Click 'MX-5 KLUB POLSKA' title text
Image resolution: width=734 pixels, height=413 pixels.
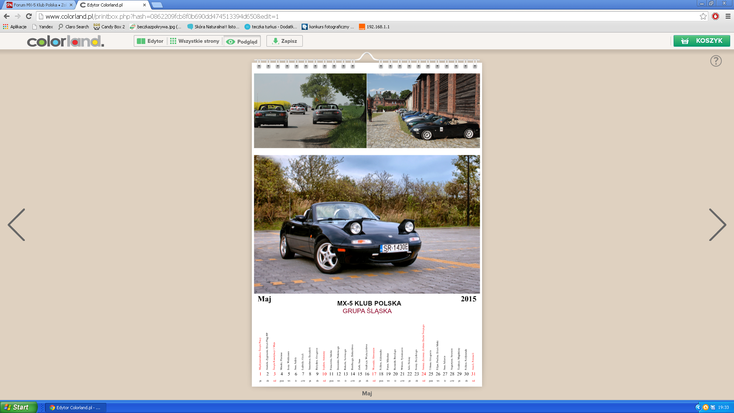coord(369,303)
